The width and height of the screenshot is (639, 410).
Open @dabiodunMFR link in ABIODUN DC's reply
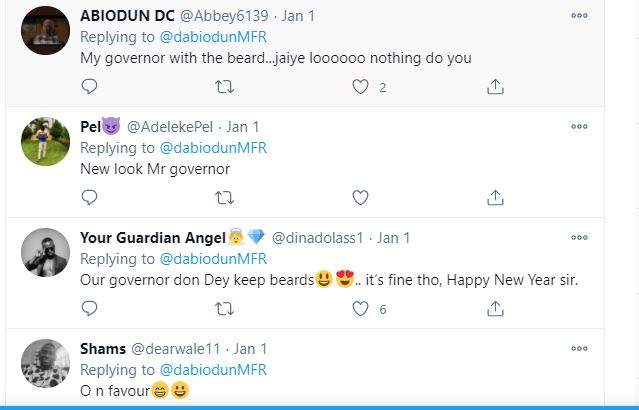(214, 37)
